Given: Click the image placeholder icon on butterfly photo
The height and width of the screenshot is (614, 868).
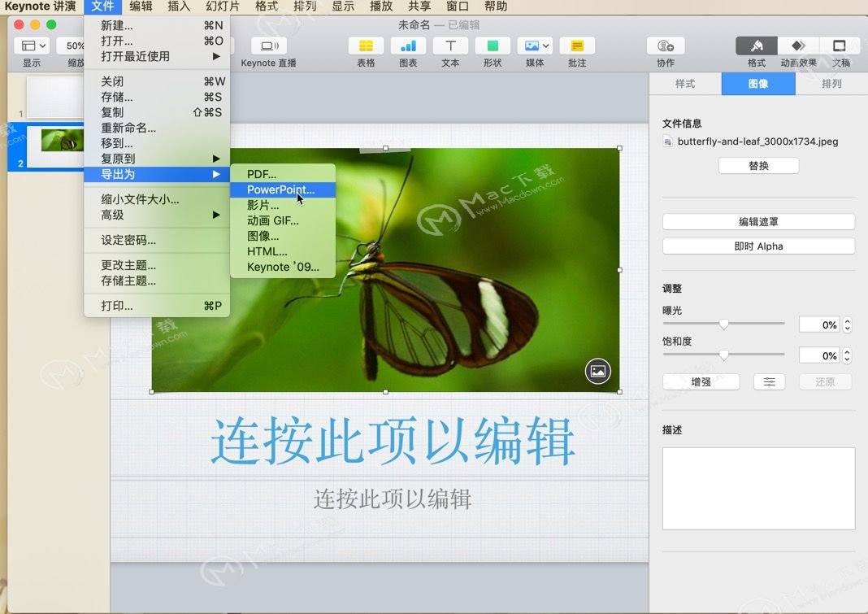Looking at the screenshot, I should tap(598, 372).
